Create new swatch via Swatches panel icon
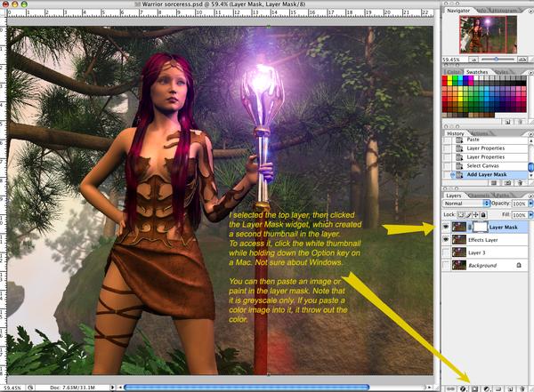Viewport: 534px width, 392px height. pyautogui.click(x=508, y=122)
